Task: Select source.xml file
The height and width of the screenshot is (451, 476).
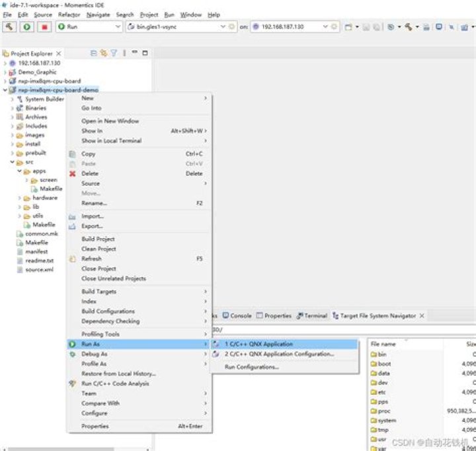Action: [39, 269]
